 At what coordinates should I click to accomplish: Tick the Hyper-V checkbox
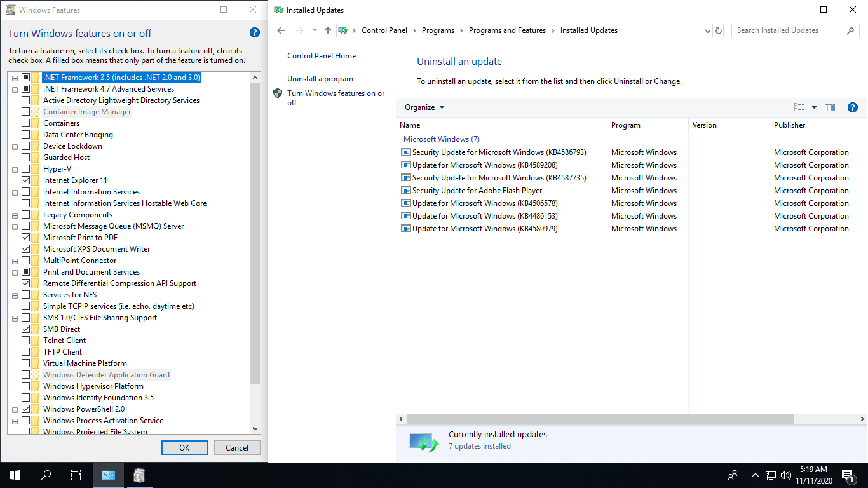[26, 169]
